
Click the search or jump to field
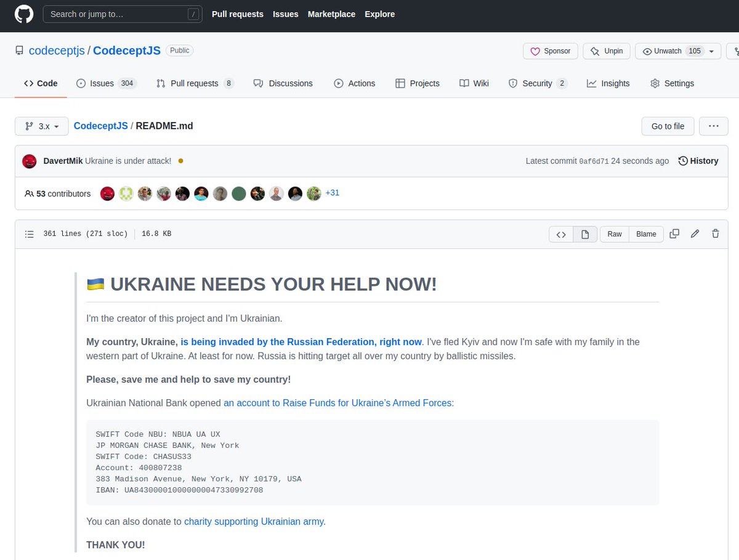point(123,14)
